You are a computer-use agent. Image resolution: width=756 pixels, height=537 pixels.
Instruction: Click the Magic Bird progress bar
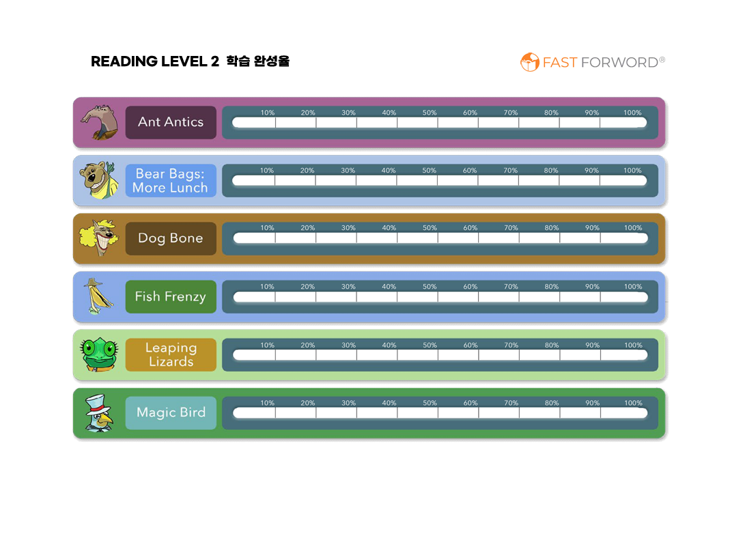(x=440, y=413)
